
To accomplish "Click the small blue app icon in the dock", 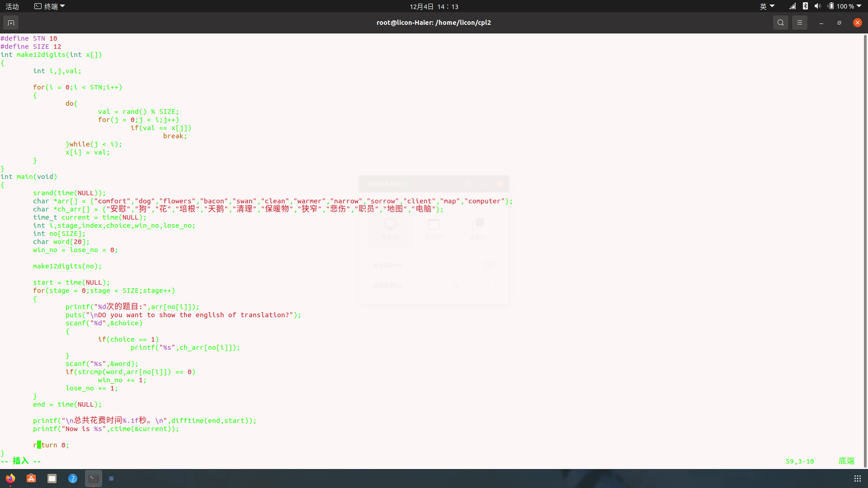I will tap(111, 478).
